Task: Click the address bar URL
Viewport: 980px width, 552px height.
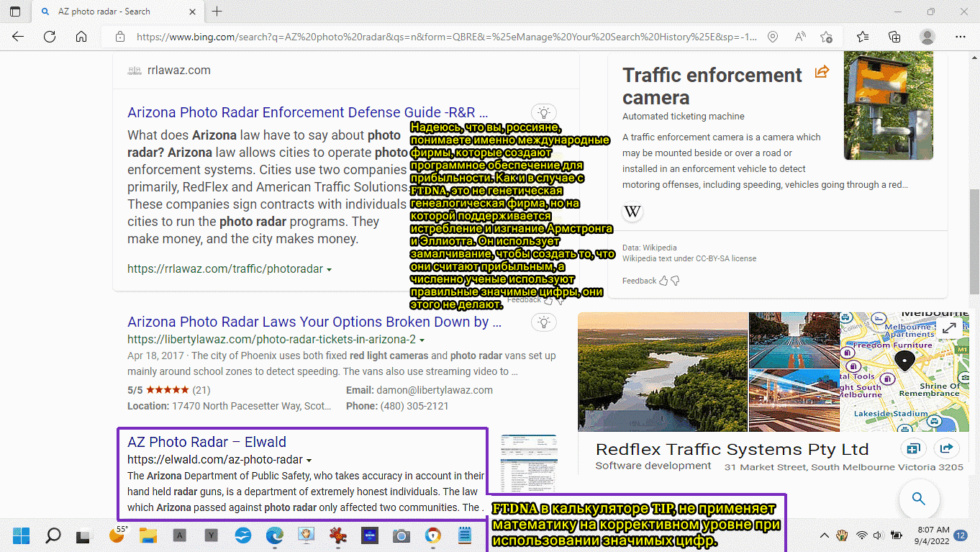Action: point(446,37)
